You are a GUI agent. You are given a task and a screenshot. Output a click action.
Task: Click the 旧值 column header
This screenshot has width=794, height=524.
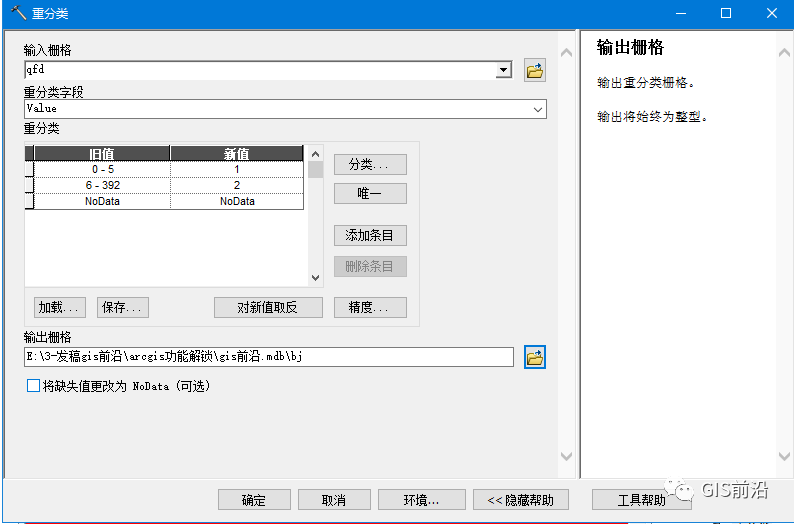[102, 153]
